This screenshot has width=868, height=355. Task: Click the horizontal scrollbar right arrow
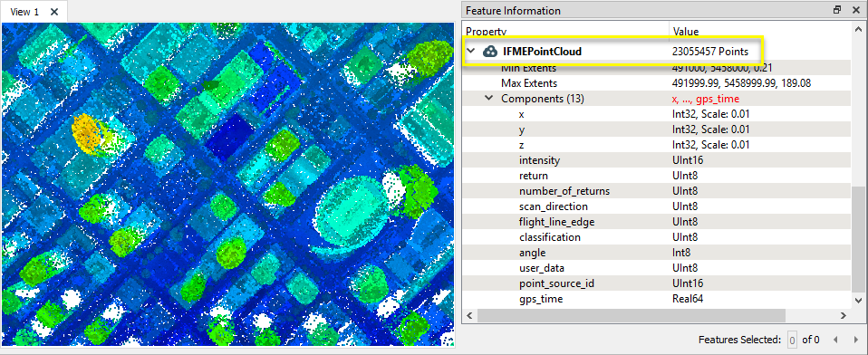tap(844, 315)
